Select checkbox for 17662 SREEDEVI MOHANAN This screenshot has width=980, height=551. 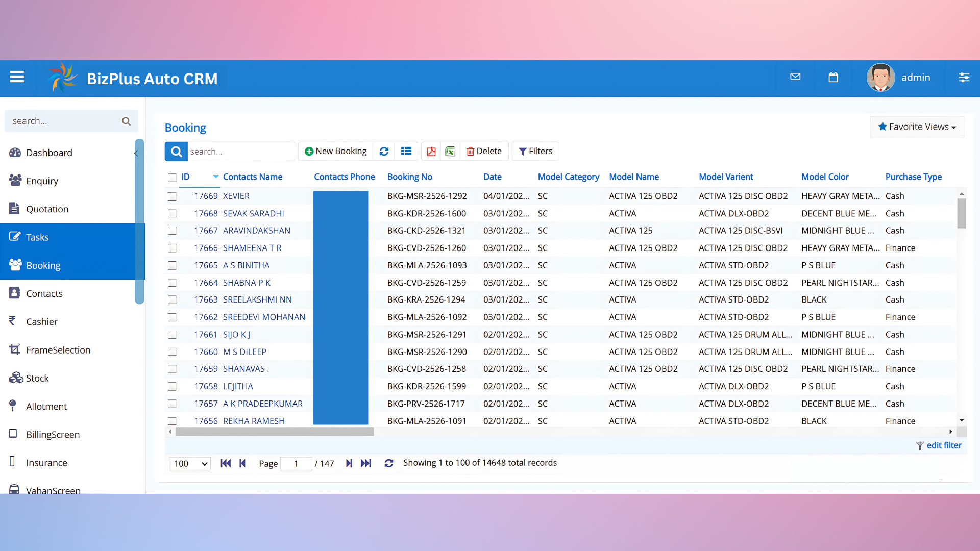click(x=172, y=317)
